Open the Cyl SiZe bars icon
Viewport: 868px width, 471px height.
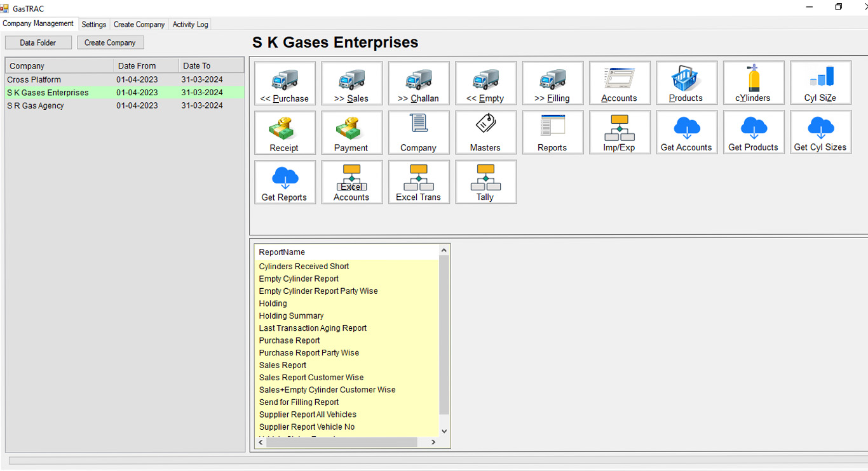tap(821, 83)
